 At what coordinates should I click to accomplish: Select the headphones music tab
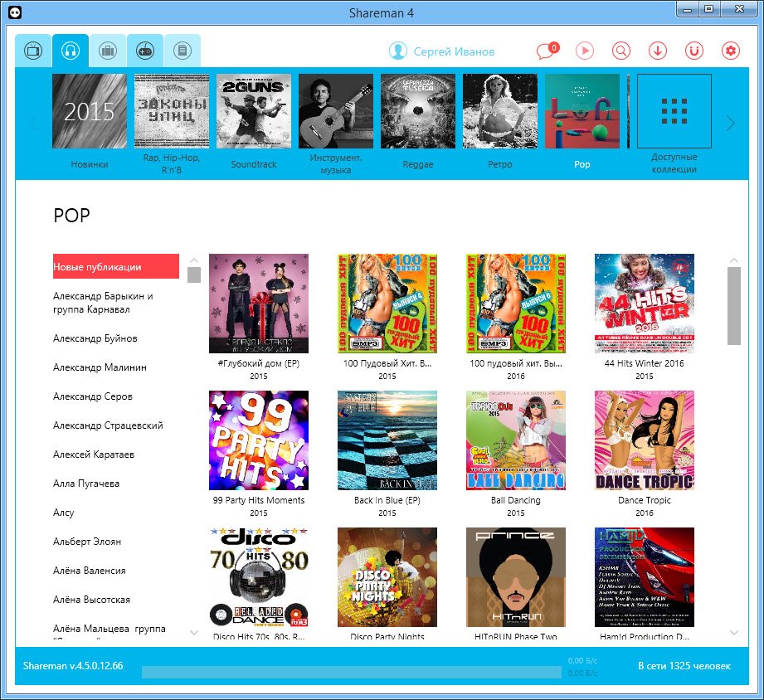pyautogui.click(x=71, y=51)
